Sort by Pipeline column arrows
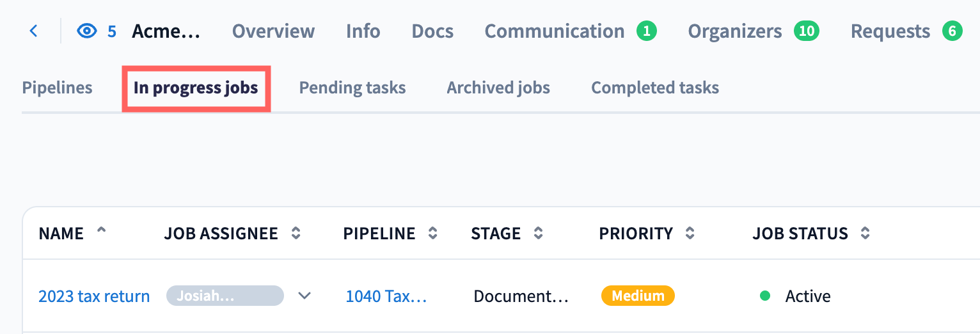The height and width of the screenshot is (334, 980). [x=433, y=234]
